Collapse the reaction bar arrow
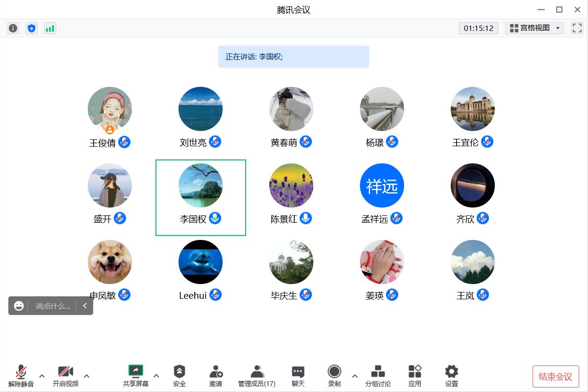The height and width of the screenshot is (392, 588). (85, 306)
